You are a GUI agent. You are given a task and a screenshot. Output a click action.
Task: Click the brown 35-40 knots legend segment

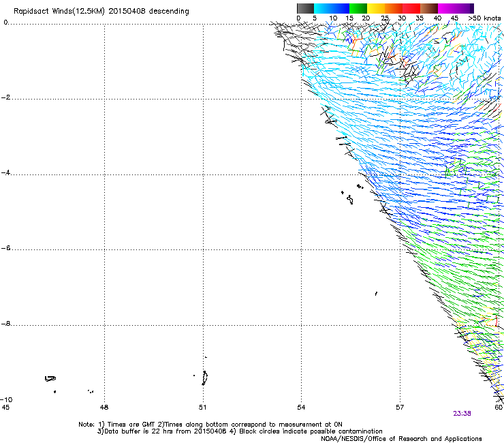tap(429, 8)
